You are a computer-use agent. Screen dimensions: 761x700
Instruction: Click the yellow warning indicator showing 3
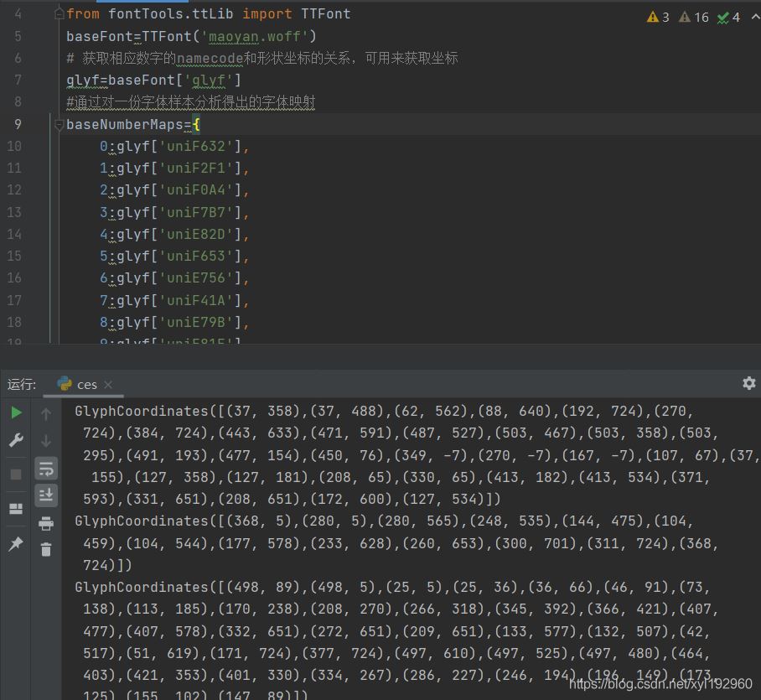tap(658, 17)
